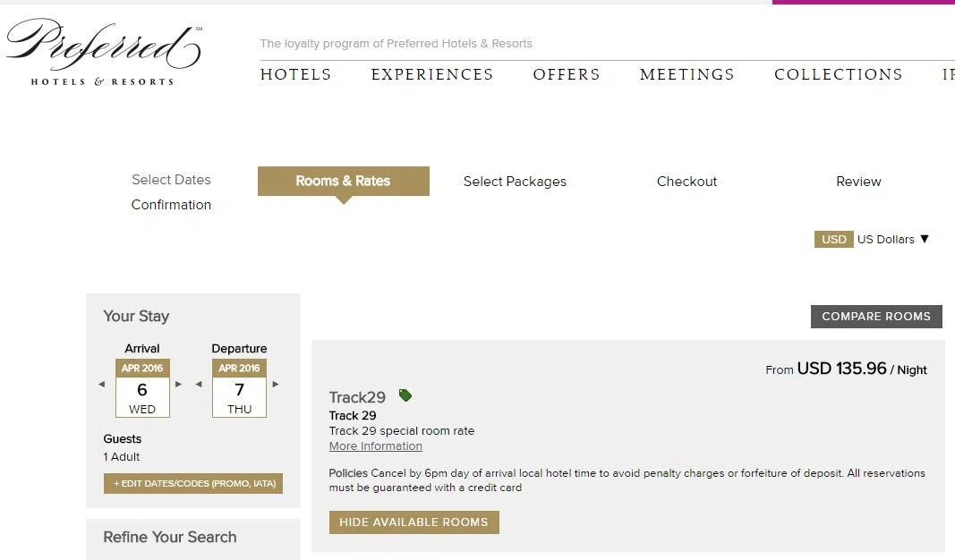Move arrival date back one day

click(x=102, y=384)
